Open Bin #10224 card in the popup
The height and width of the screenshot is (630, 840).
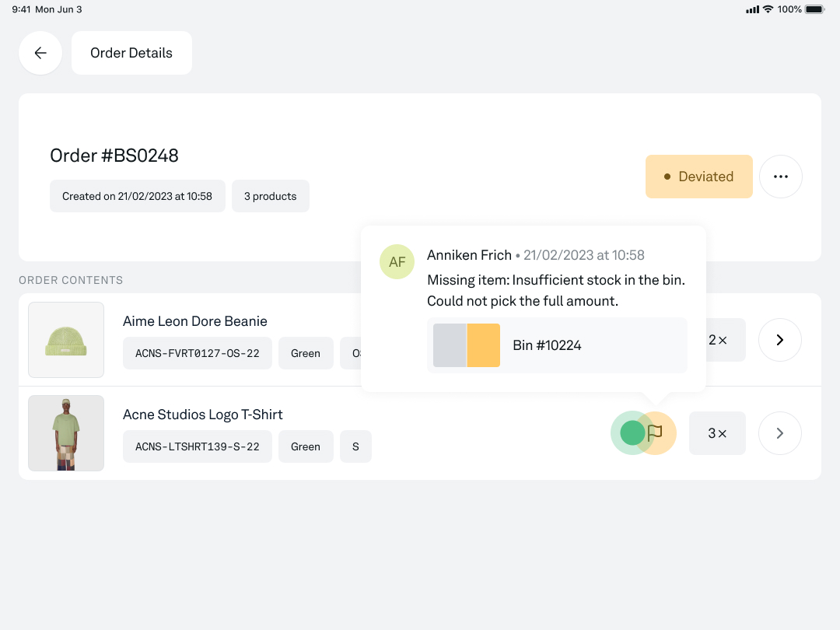click(557, 345)
